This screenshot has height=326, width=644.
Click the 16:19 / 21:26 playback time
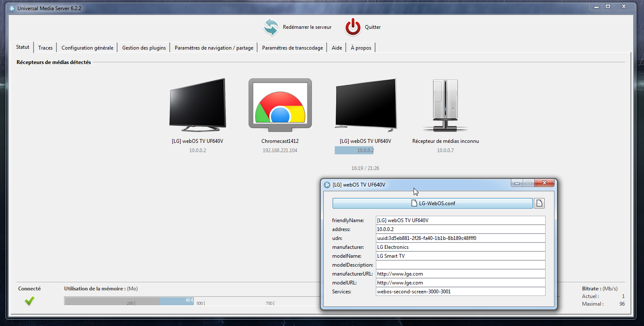coord(365,168)
